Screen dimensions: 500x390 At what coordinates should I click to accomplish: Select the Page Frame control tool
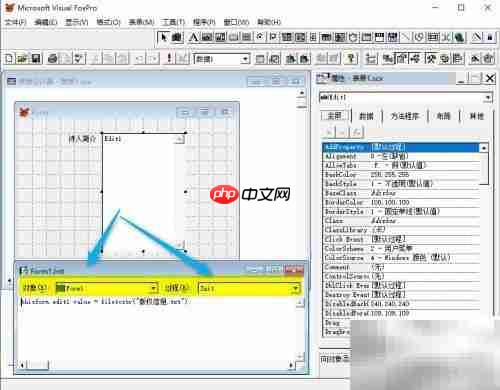367,37
